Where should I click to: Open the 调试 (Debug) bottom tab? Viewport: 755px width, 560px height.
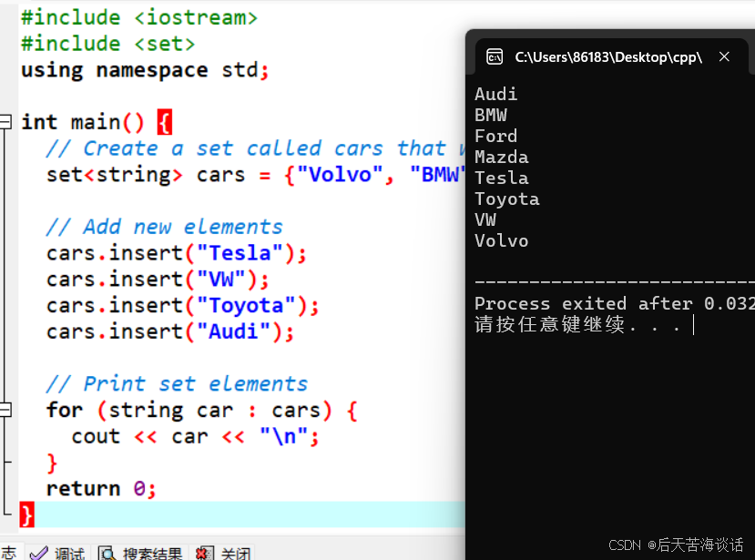[57, 553]
